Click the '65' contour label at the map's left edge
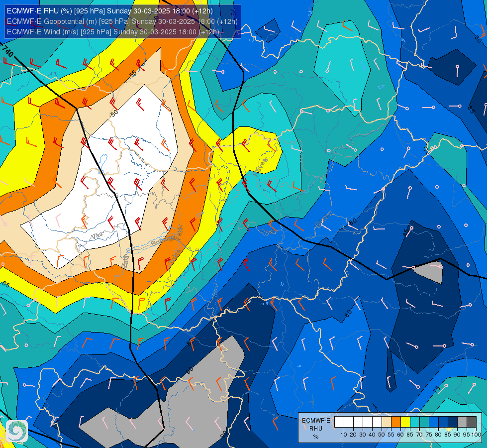Viewport: 487px width, 448px height. 5,284
